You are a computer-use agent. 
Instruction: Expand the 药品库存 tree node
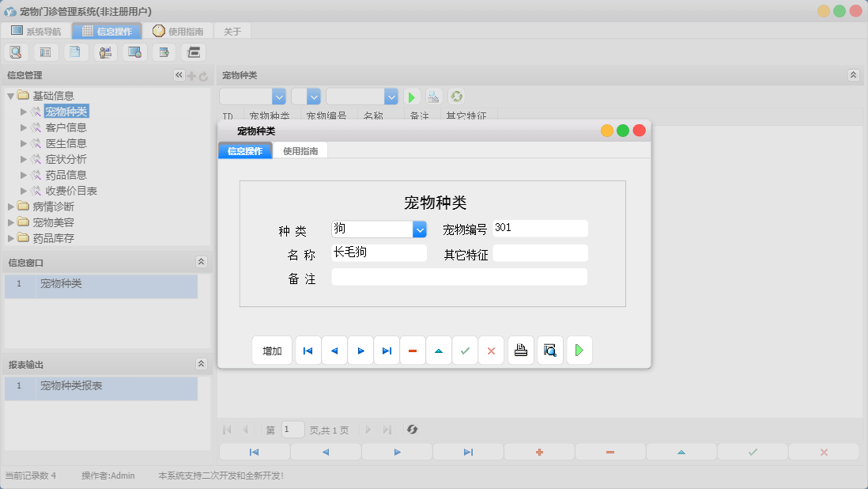click(x=11, y=238)
